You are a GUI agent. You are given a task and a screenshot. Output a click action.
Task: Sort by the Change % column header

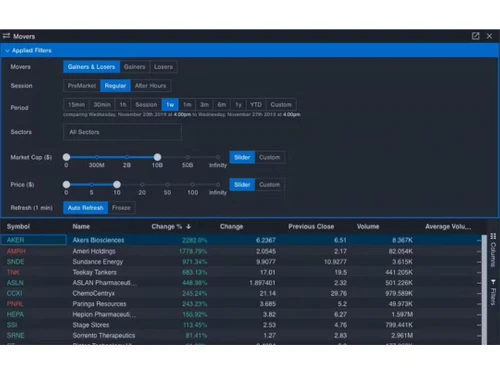(167, 226)
